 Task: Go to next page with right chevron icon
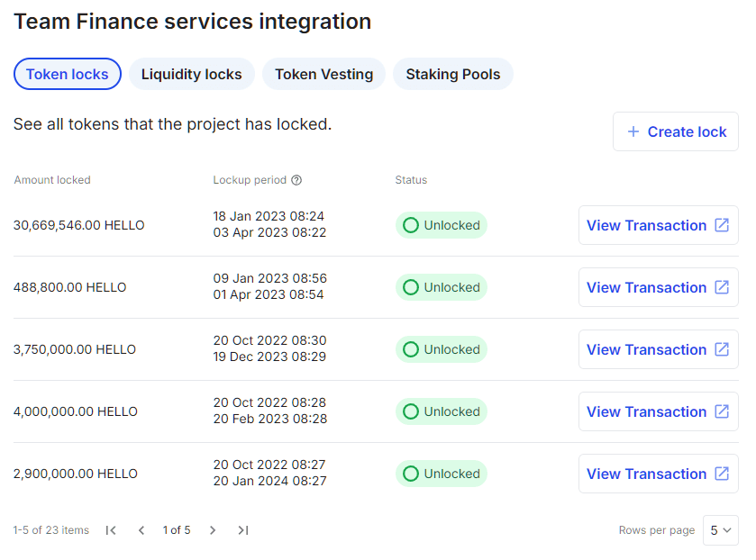213,530
